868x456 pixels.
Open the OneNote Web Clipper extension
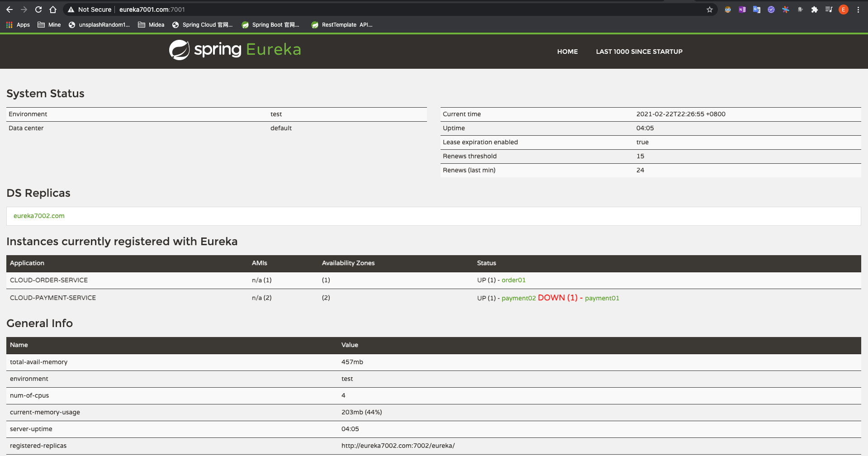(742, 9)
